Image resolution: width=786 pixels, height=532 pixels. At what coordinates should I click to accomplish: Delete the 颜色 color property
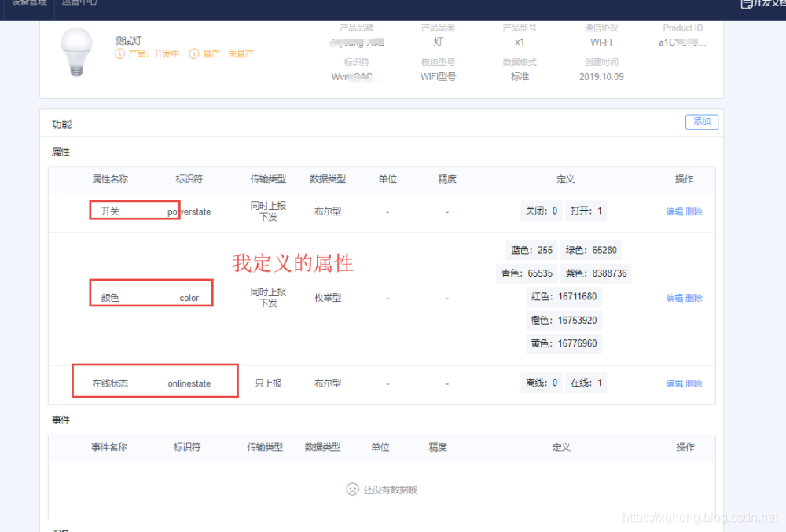(x=694, y=298)
